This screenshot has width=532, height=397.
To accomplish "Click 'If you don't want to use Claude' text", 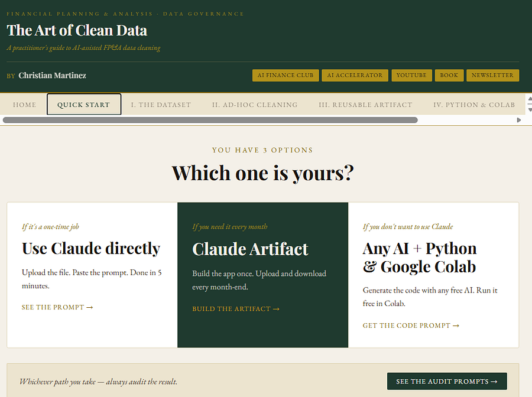I will pos(408,226).
